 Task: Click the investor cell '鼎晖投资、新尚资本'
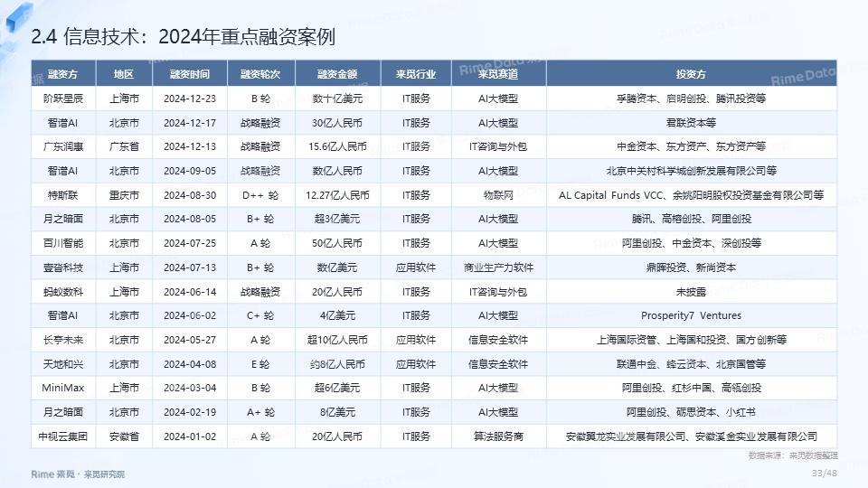click(691, 267)
